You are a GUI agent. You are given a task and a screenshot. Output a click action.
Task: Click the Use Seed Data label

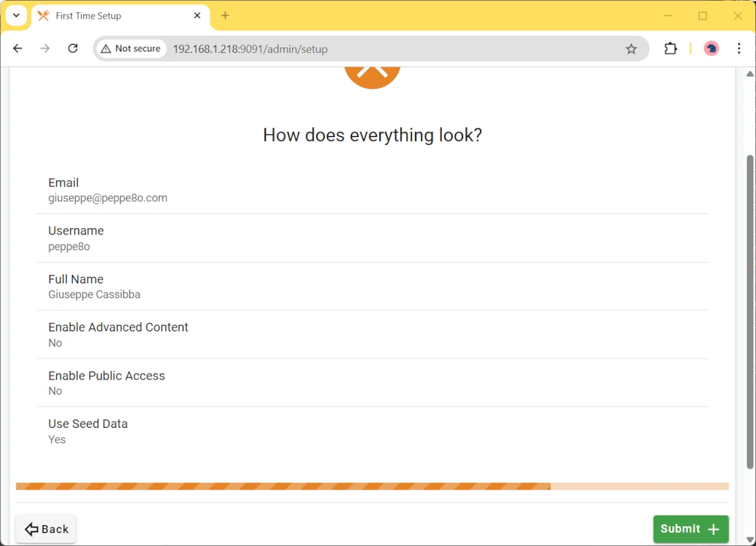(x=88, y=424)
